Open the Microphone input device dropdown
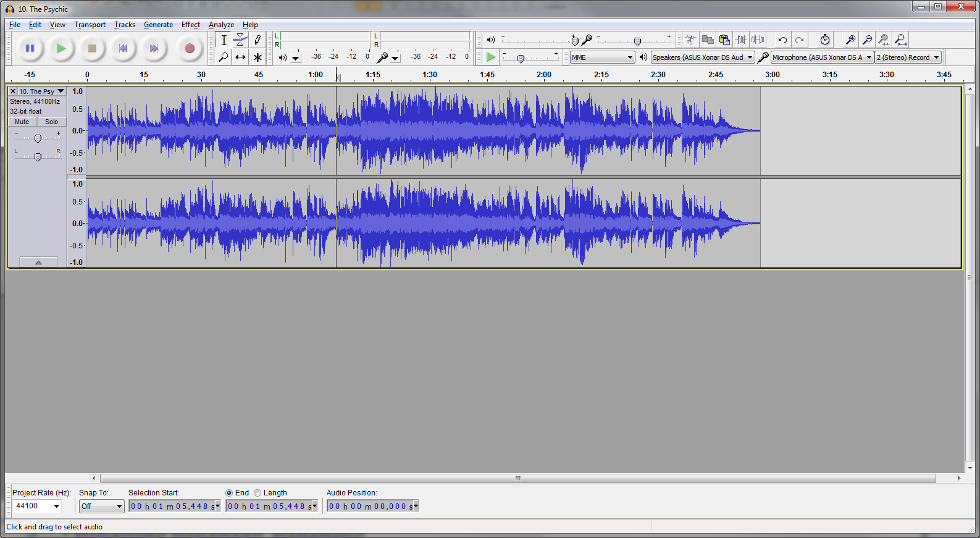Viewport: 980px width, 538px height. (x=822, y=57)
